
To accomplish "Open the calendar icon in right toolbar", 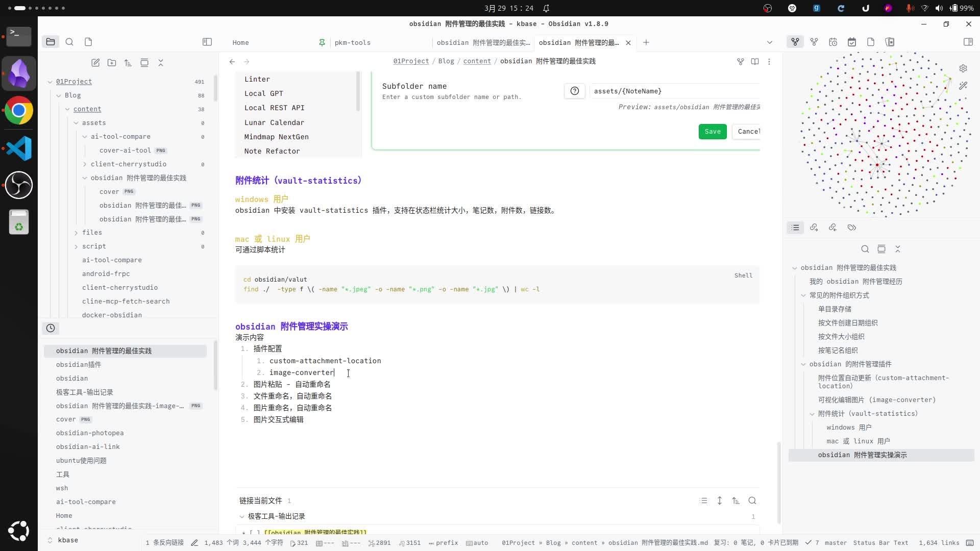I will click(x=852, y=42).
